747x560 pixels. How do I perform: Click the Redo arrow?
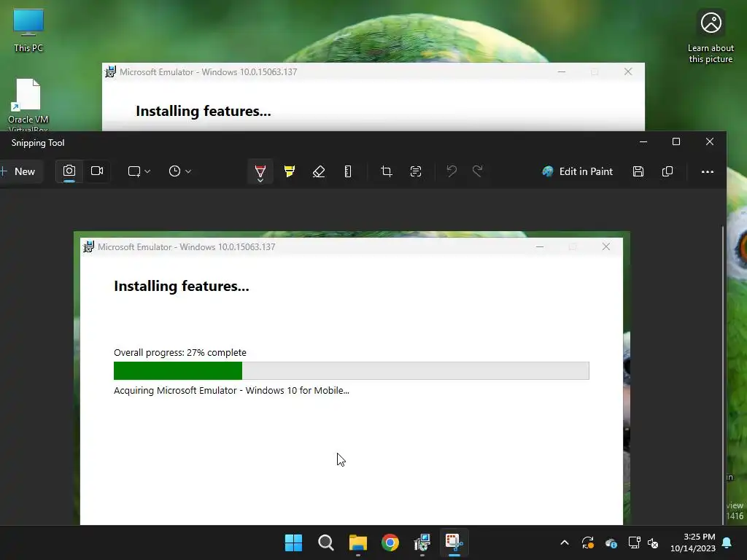click(477, 171)
